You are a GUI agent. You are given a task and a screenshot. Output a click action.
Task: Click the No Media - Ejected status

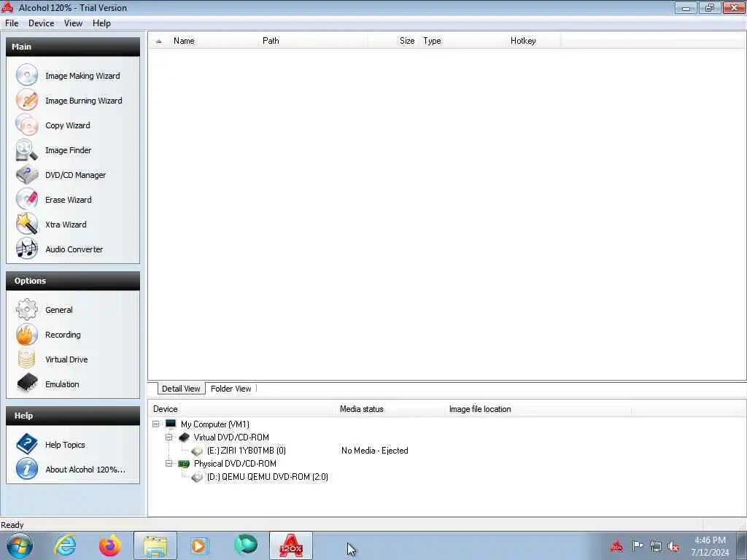pos(374,451)
